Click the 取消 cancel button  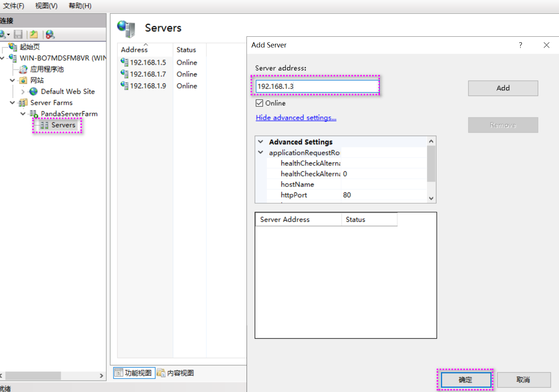(523, 380)
